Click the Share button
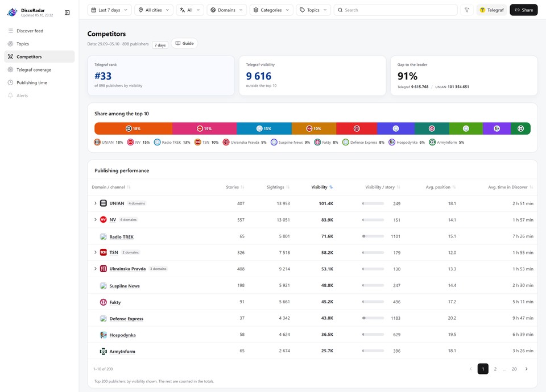Viewport: 546px width, 392px height. point(524,10)
